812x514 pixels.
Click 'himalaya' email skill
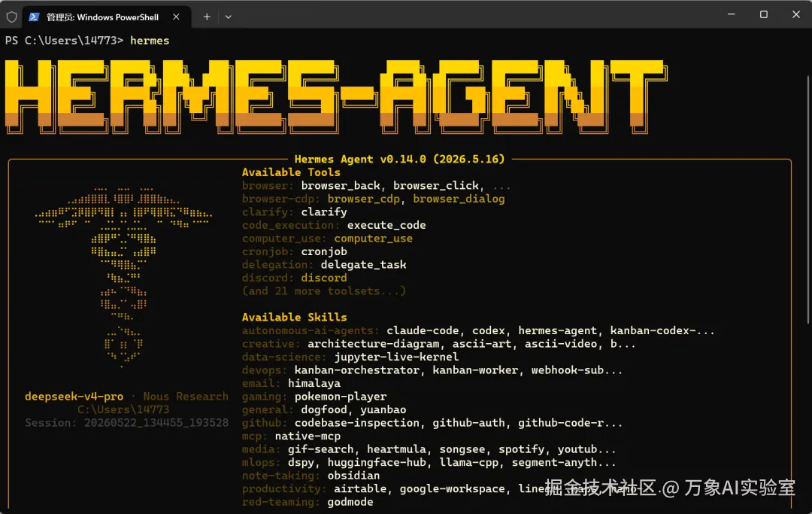pyautogui.click(x=314, y=383)
